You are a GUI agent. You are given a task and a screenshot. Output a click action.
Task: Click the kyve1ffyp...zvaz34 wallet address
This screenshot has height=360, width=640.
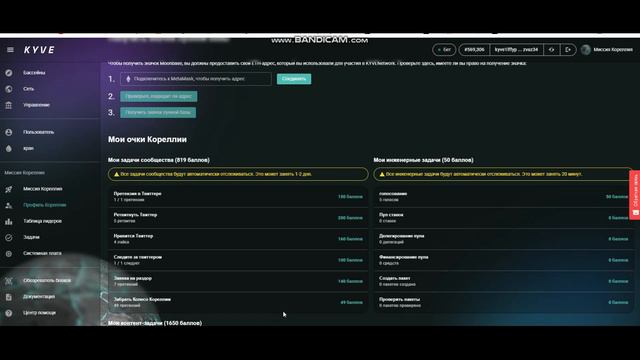516,50
